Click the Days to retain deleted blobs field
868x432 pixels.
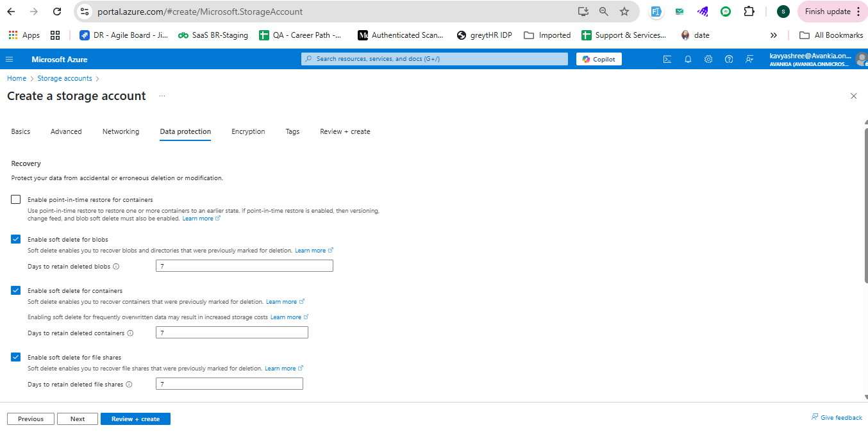[x=244, y=266]
